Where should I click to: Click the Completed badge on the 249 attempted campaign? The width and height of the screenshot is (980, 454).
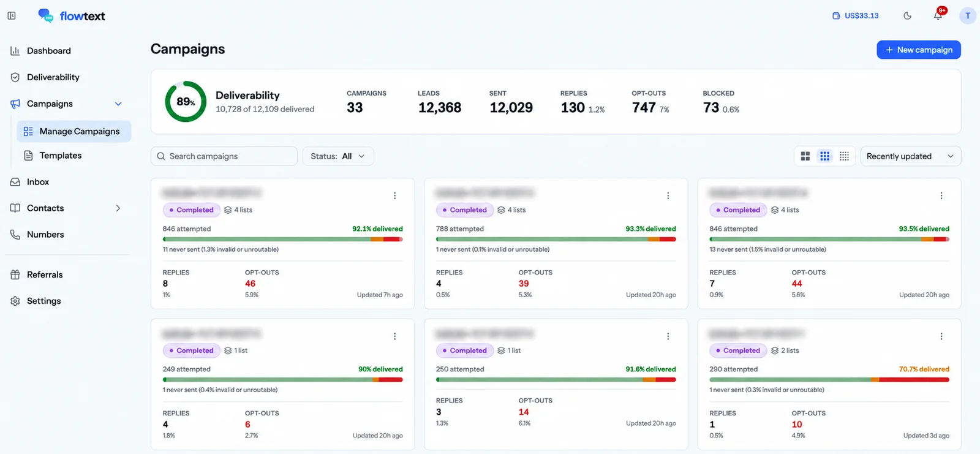click(x=191, y=350)
